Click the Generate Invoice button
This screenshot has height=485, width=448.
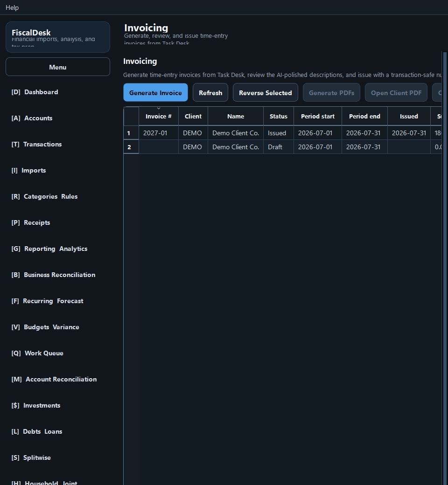pos(155,92)
